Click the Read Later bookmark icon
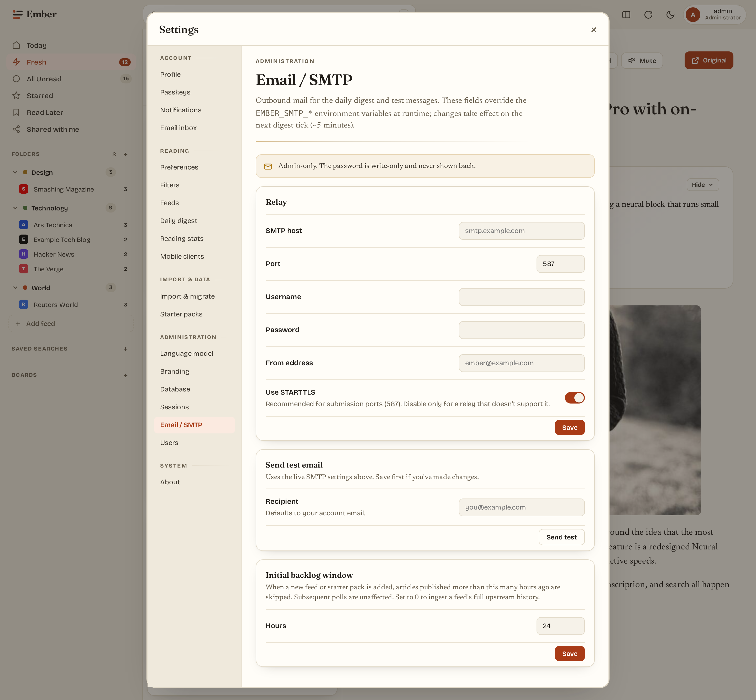The height and width of the screenshot is (700, 756). (16, 113)
